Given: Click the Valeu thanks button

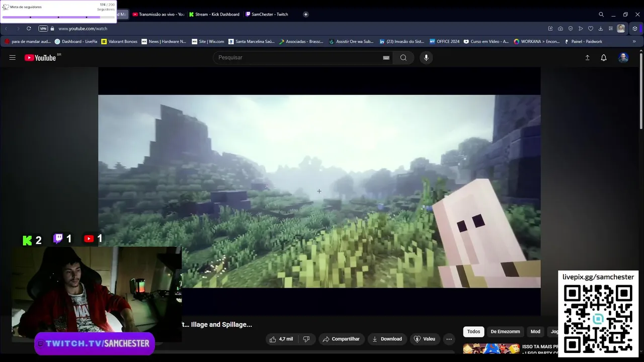Looking at the screenshot, I should [x=425, y=339].
